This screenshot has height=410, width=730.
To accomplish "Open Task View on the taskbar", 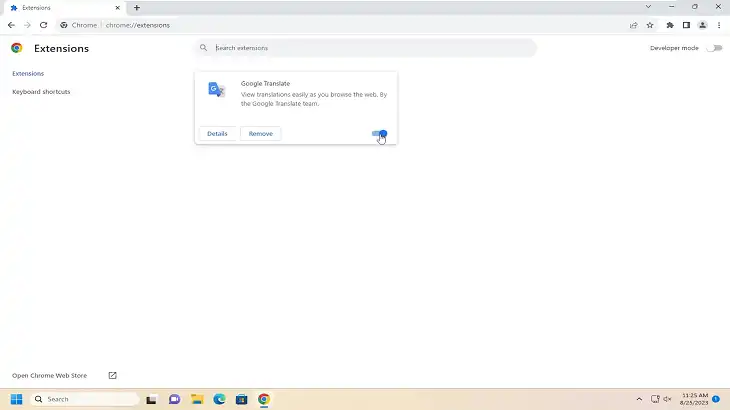I will pos(151,399).
